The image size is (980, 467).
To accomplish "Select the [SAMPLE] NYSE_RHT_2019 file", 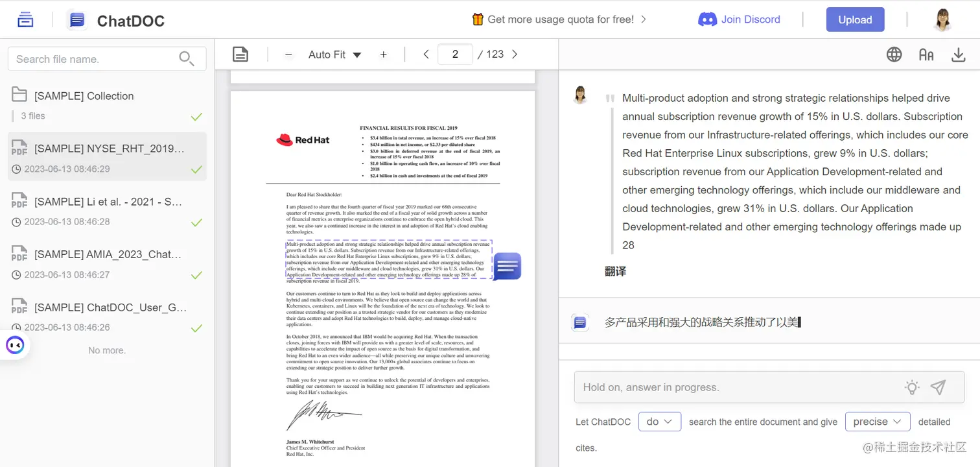I will [107, 157].
